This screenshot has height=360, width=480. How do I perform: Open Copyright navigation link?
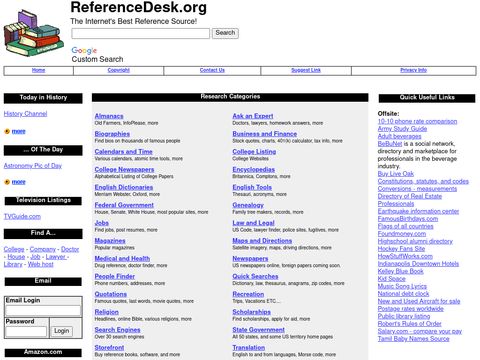tap(118, 70)
